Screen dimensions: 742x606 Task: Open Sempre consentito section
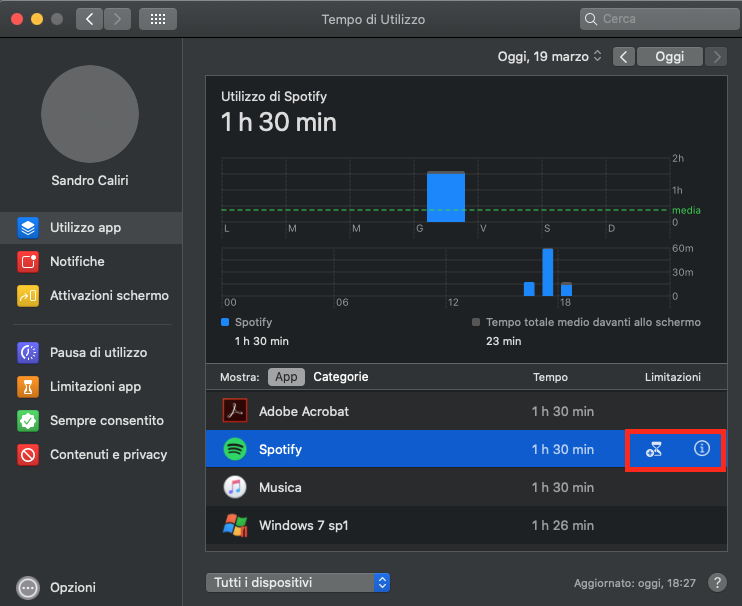tap(91, 421)
